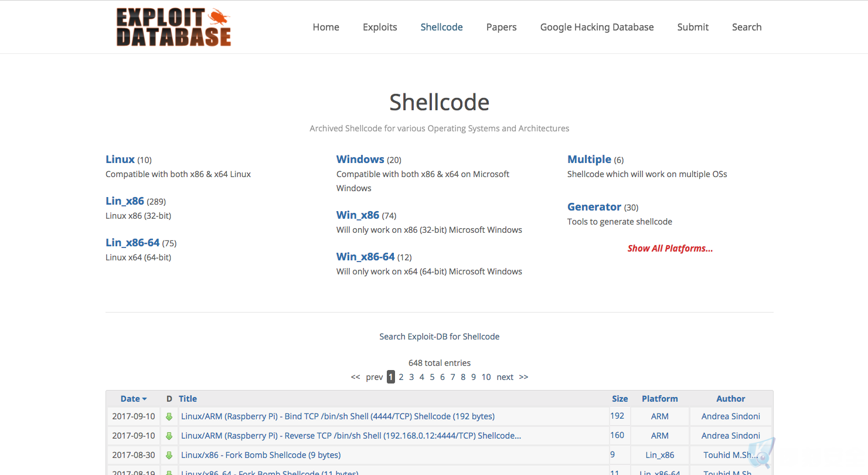The height and width of the screenshot is (475, 868).
Task: Sort table by Date column
Action: [134, 399]
